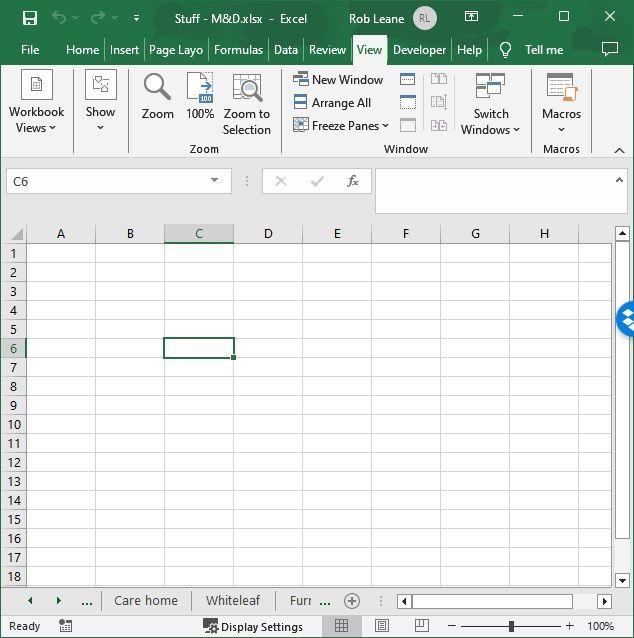The width and height of the screenshot is (634, 638).
Task: Switch to Page Break Preview in status bar
Action: pyautogui.click(x=421, y=626)
